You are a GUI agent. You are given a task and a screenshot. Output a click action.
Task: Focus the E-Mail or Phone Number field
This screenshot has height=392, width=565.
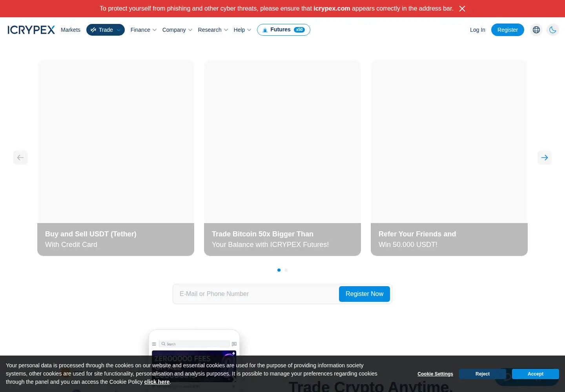(x=256, y=294)
